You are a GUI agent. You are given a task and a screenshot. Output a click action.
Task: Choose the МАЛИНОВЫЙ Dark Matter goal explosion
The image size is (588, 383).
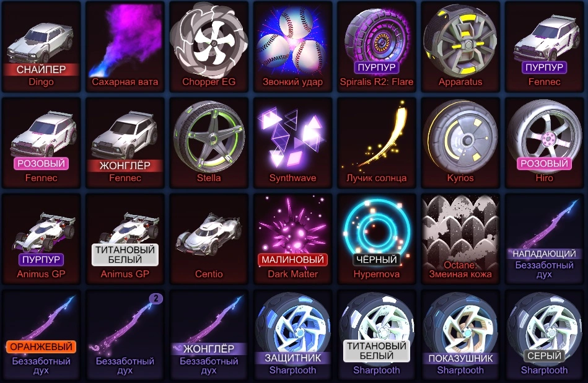coord(293,239)
